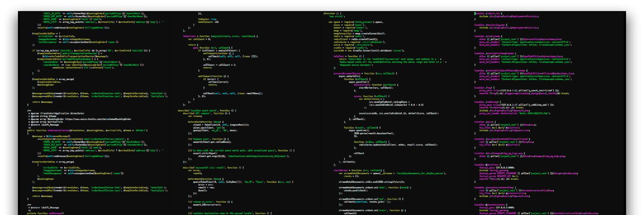Click the "proxy_set_header Authorization" line

(x=515, y=113)
